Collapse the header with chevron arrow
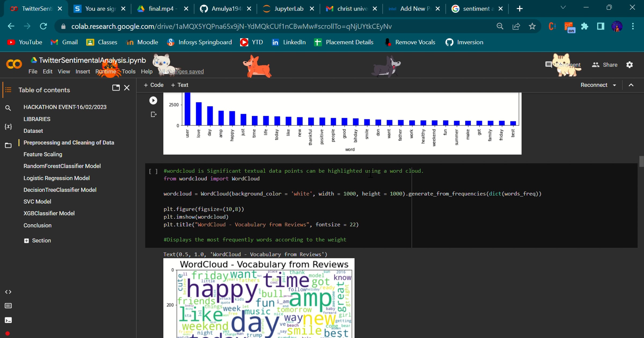Image resolution: width=644 pixels, height=338 pixels. click(x=631, y=85)
